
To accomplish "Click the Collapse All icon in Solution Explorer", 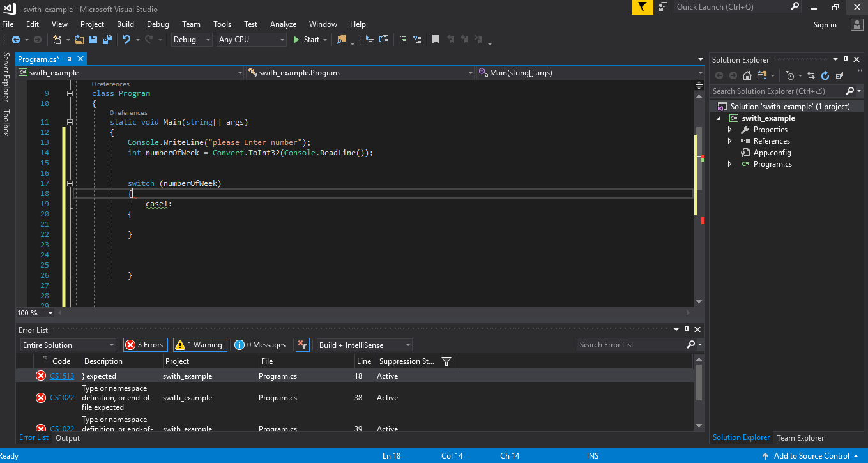I will [x=839, y=75].
